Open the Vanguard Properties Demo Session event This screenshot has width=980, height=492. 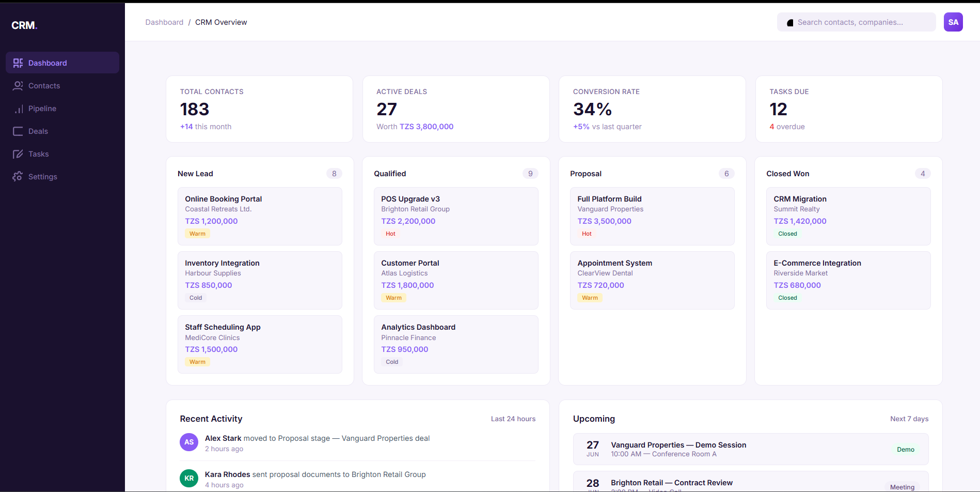(751, 449)
